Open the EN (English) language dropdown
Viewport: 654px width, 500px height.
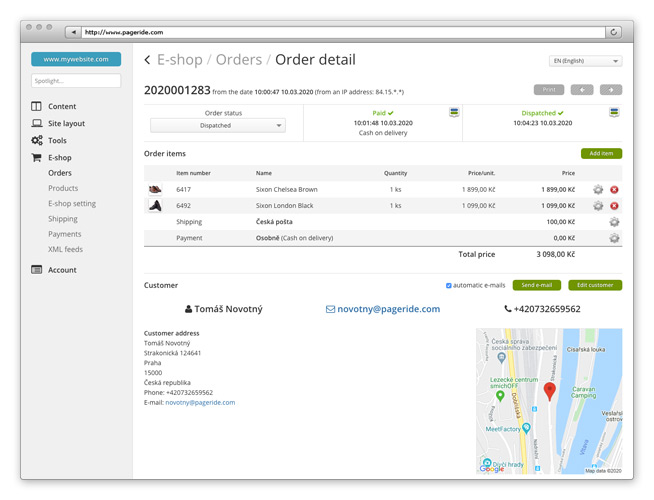coord(585,61)
